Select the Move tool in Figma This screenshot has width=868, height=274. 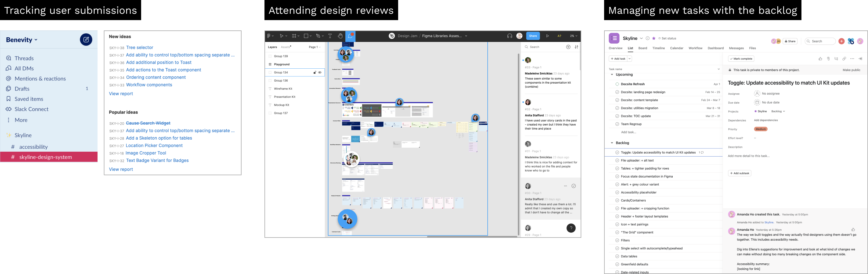pyautogui.click(x=282, y=36)
